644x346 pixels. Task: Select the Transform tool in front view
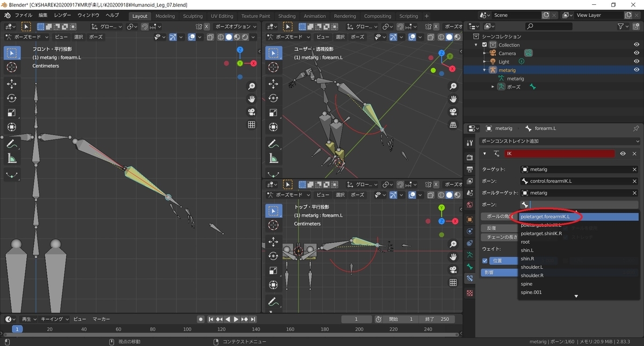pyautogui.click(x=12, y=127)
